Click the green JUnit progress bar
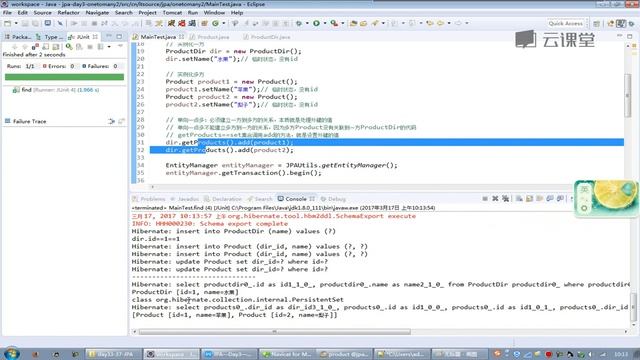 tap(64, 77)
